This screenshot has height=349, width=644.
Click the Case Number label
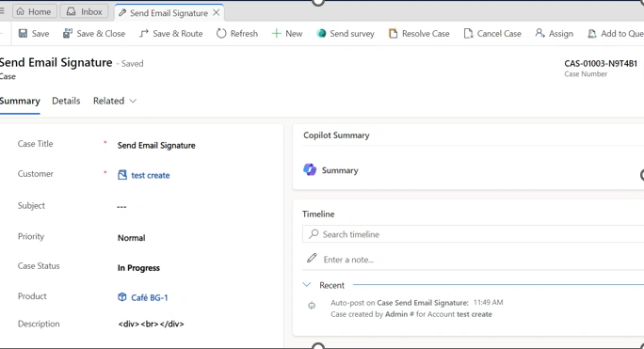point(586,74)
